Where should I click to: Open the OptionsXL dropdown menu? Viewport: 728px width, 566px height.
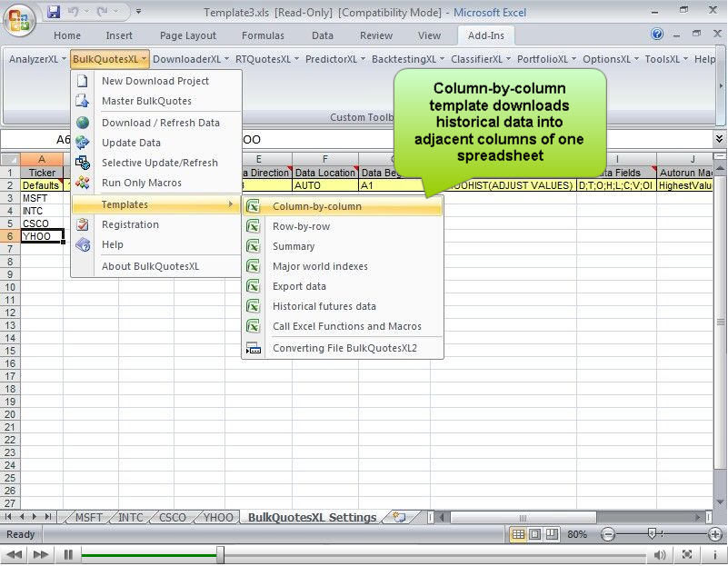[x=611, y=59]
